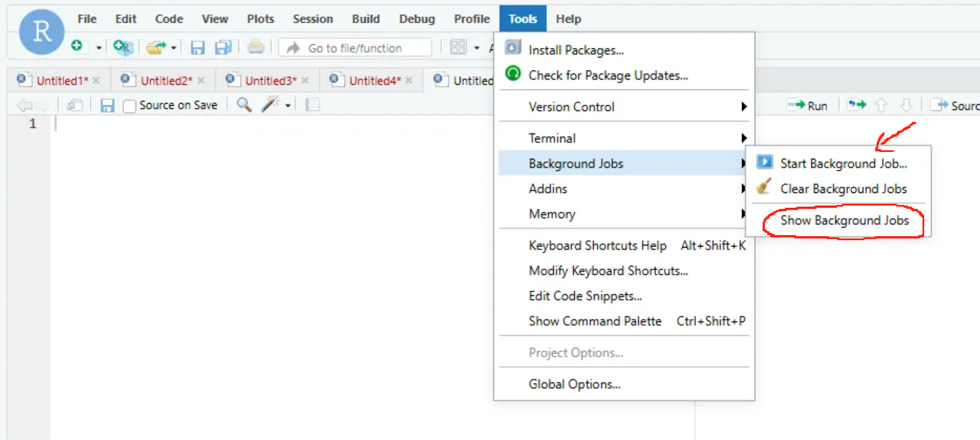
Task: Select Show Background Jobs menu item
Action: [x=844, y=221]
